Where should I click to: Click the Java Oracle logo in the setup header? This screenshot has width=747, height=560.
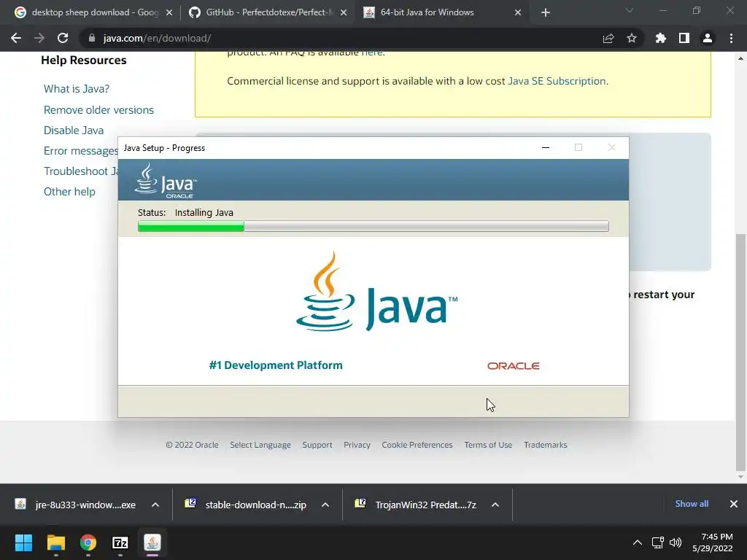(x=166, y=181)
